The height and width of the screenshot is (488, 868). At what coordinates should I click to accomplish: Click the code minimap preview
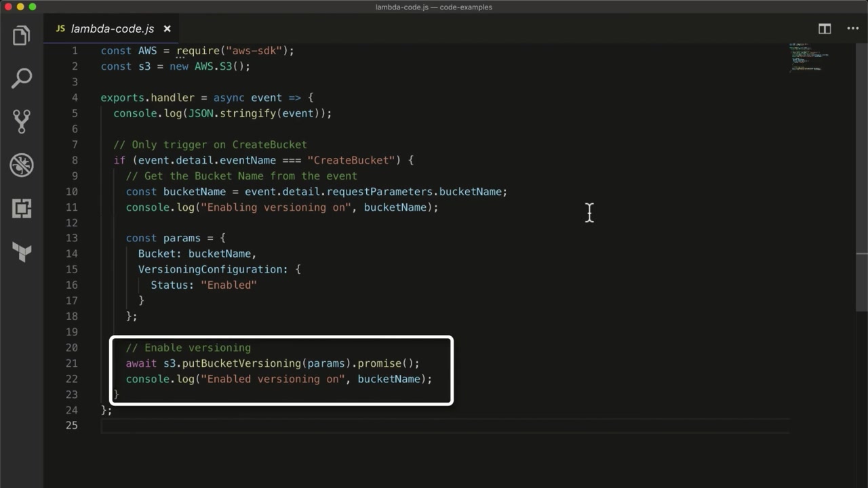point(808,58)
